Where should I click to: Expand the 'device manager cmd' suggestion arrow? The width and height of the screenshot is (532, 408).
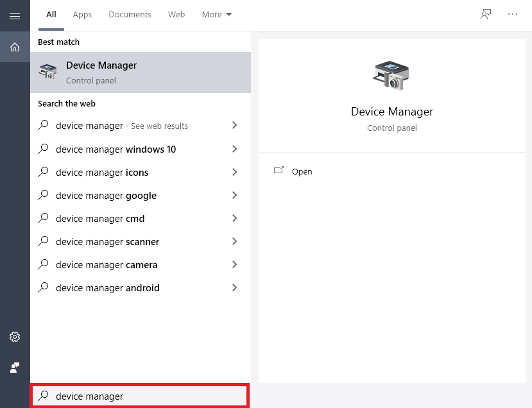tap(234, 218)
